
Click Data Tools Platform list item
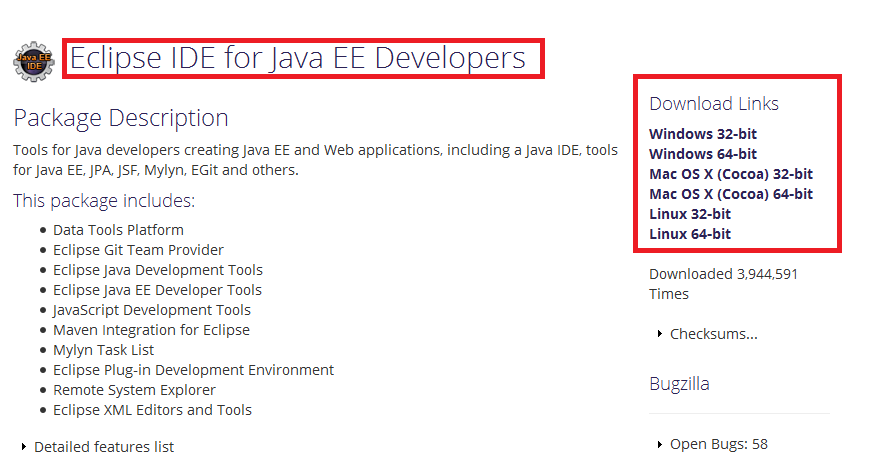[118, 230]
